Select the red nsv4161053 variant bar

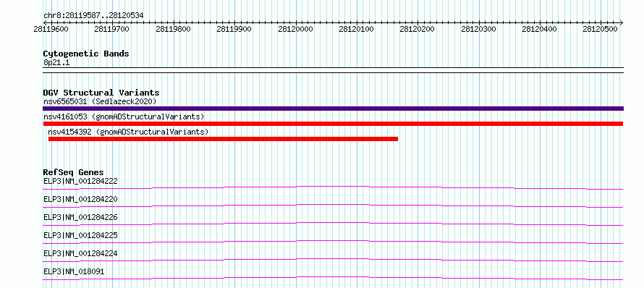333,124
